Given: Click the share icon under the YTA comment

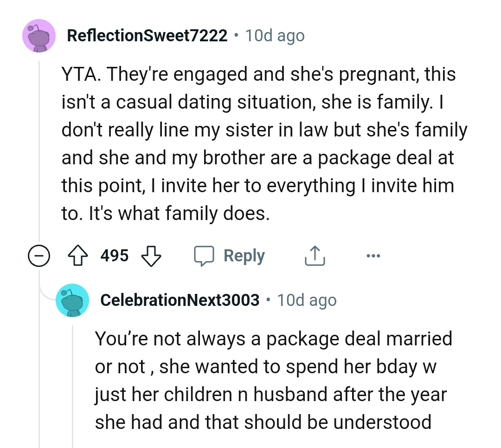Looking at the screenshot, I should click(315, 255).
